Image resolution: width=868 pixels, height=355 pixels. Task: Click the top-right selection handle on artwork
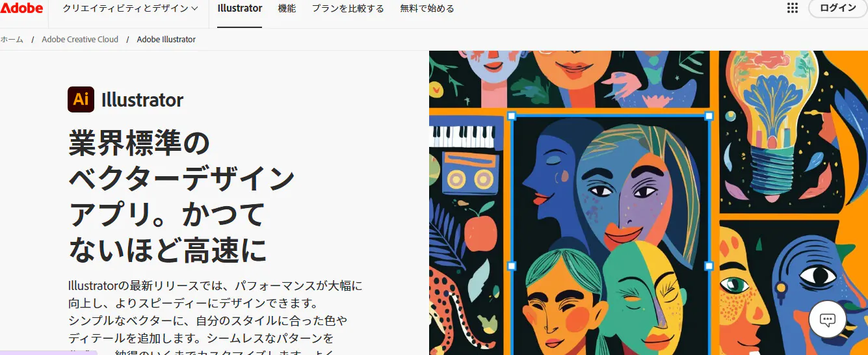709,116
